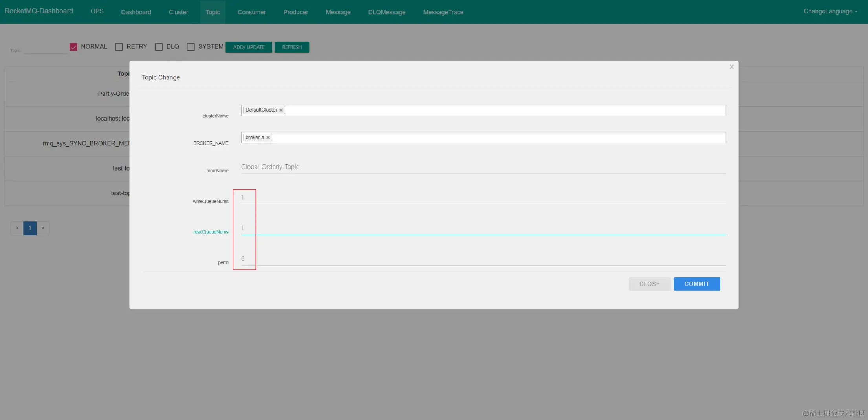Click the RocketMQ-Dashboard brand link
The image size is (868, 420).
(x=39, y=11)
